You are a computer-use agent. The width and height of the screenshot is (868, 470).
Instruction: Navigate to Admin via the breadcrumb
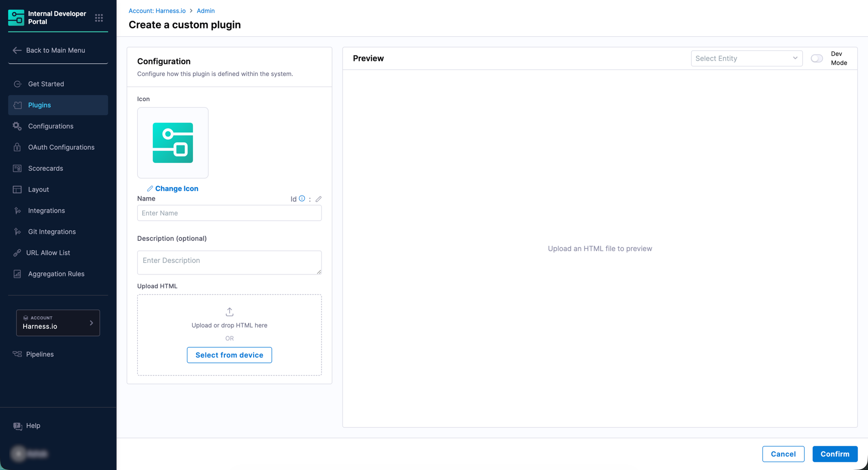point(205,11)
